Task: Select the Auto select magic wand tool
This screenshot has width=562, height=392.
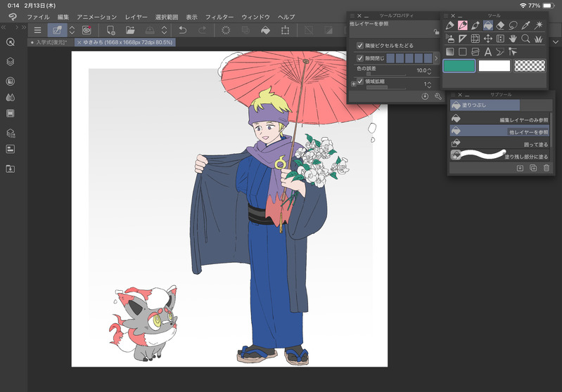Action: click(x=538, y=25)
